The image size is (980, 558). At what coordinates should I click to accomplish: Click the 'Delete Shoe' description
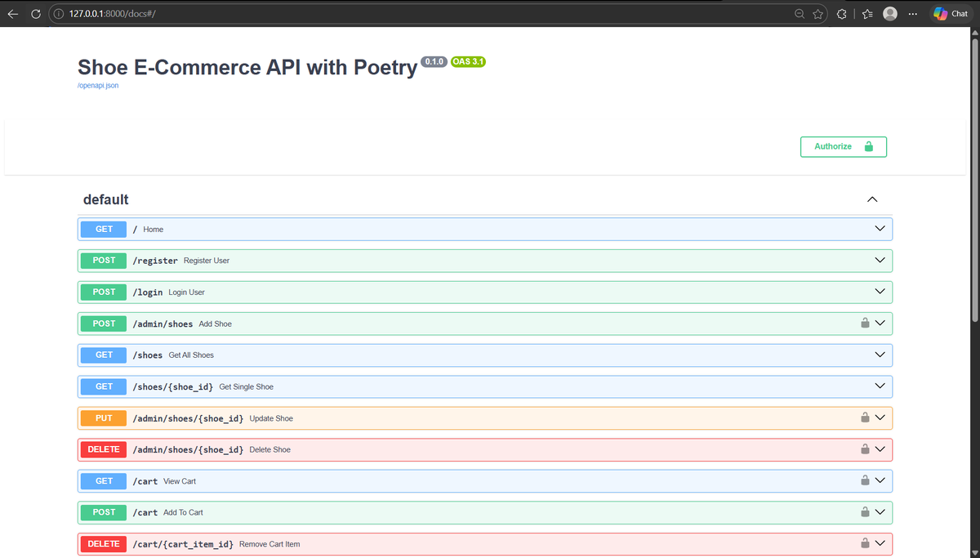(x=269, y=449)
